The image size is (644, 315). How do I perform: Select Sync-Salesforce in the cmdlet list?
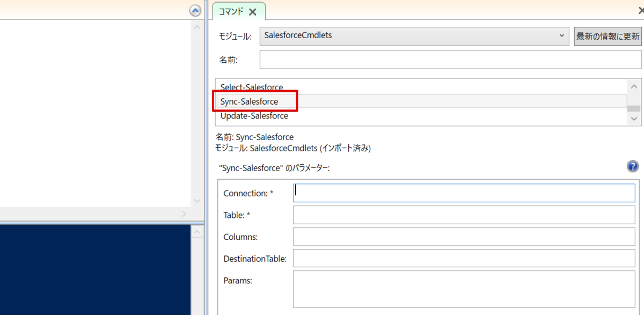(421, 101)
